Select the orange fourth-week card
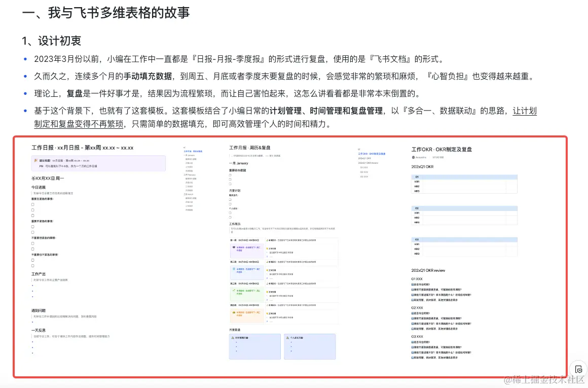This screenshot has width=588, height=388. (247, 316)
